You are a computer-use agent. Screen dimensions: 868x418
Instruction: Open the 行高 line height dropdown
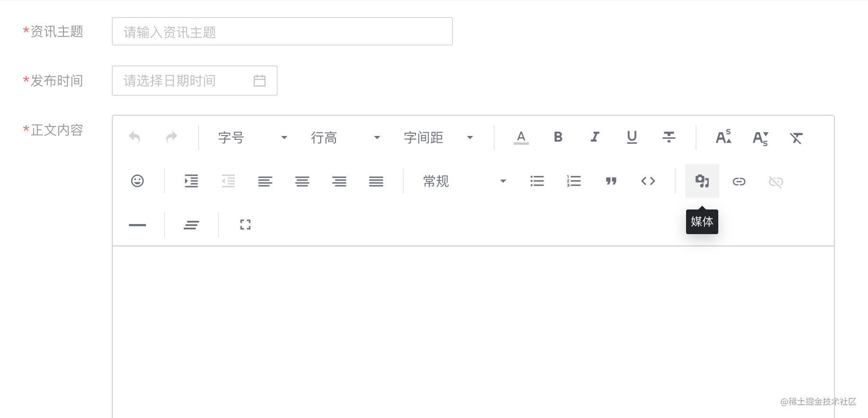click(345, 137)
